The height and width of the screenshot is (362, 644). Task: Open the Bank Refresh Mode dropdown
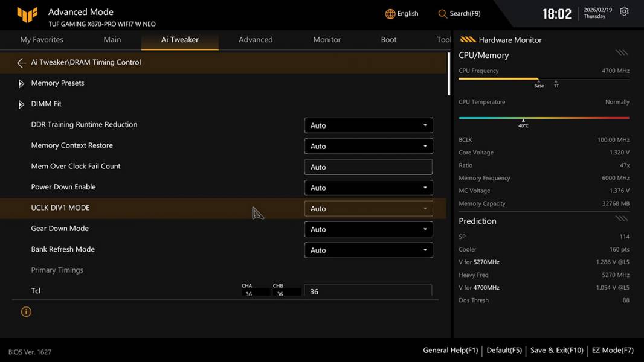pos(368,250)
